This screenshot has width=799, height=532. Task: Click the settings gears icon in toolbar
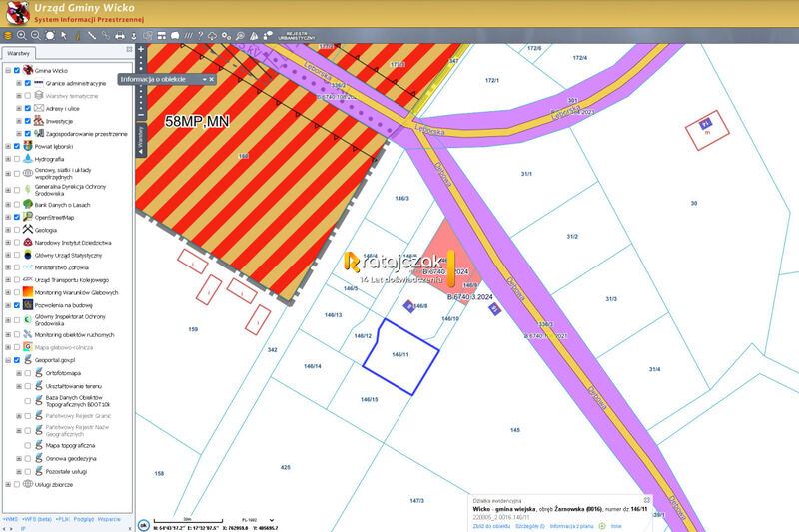point(226,36)
